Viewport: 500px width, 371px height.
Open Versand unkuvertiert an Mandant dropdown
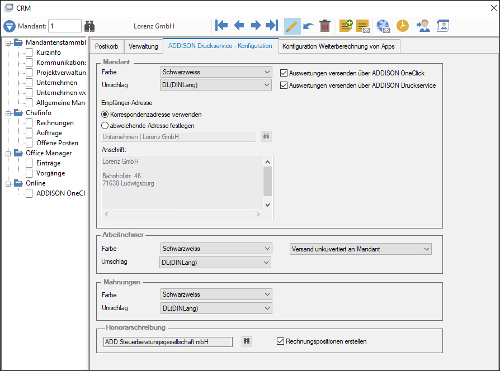point(361,249)
